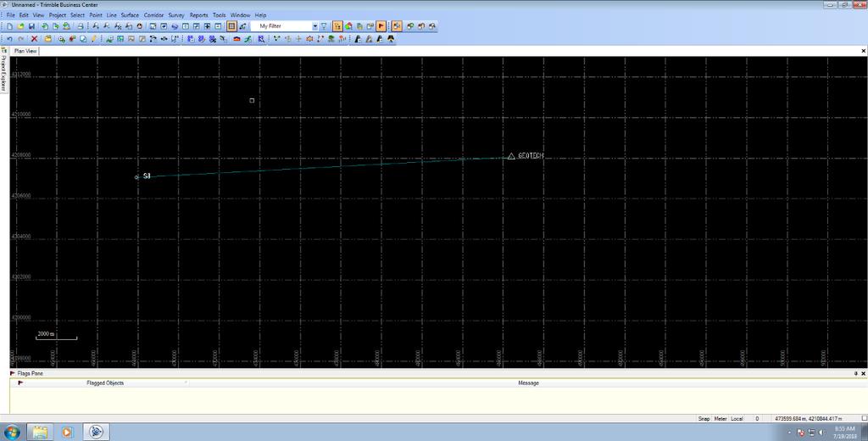Image resolution: width=868 pixels, height=441 pixels.
Task: Open the Select menu
Action: point(77,15)
